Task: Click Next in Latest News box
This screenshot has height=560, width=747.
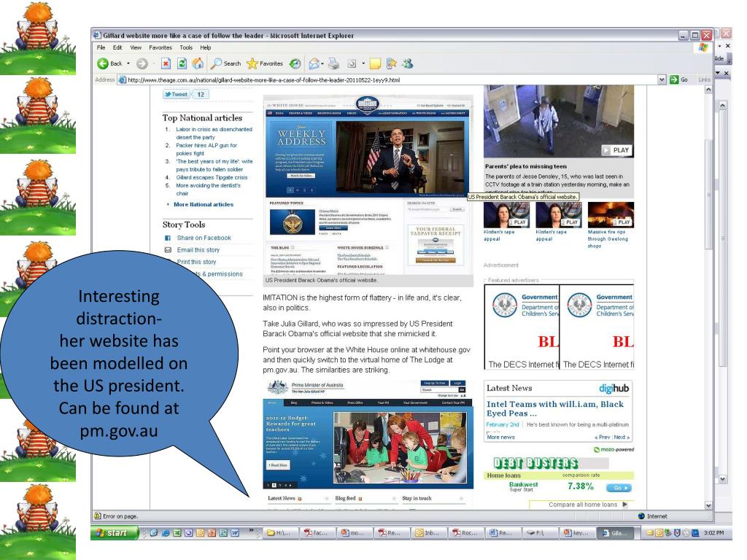Action: pos(622,437)
